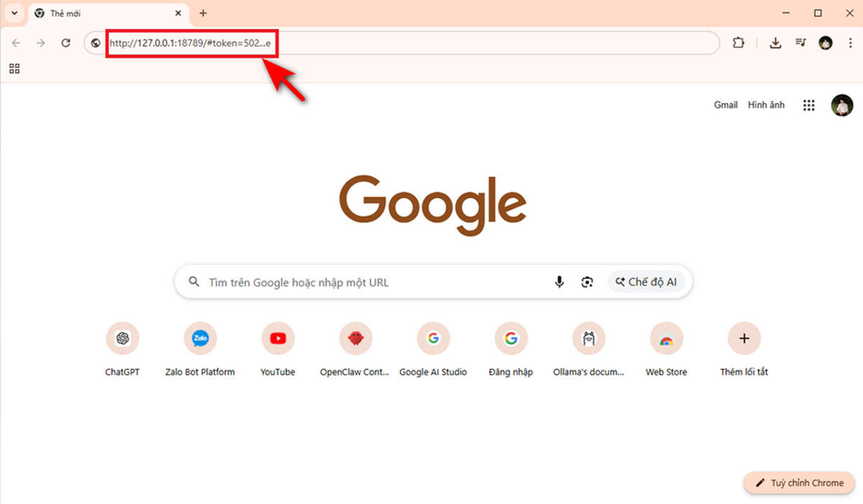Open a new tab with plus button
The width and height of the screenshot is (863, 504).
pyautogui.click(x=203, y=13)
